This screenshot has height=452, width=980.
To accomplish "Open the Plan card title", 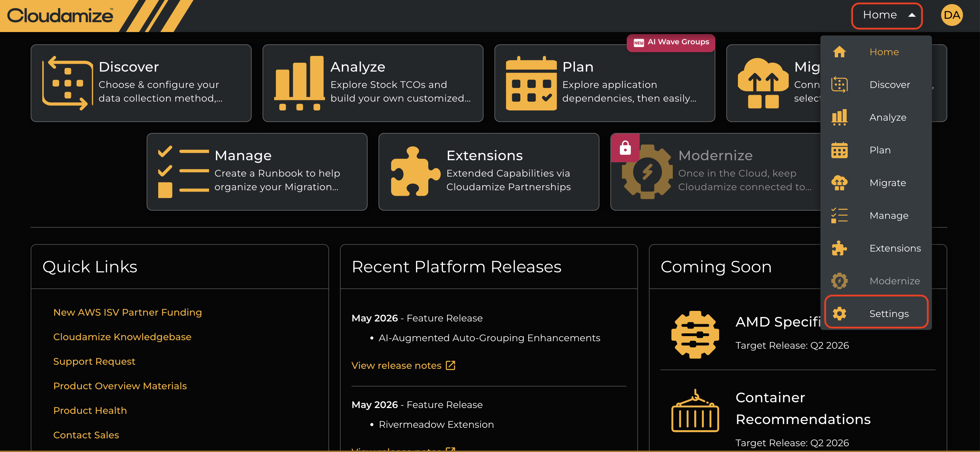I will point(578,67).
